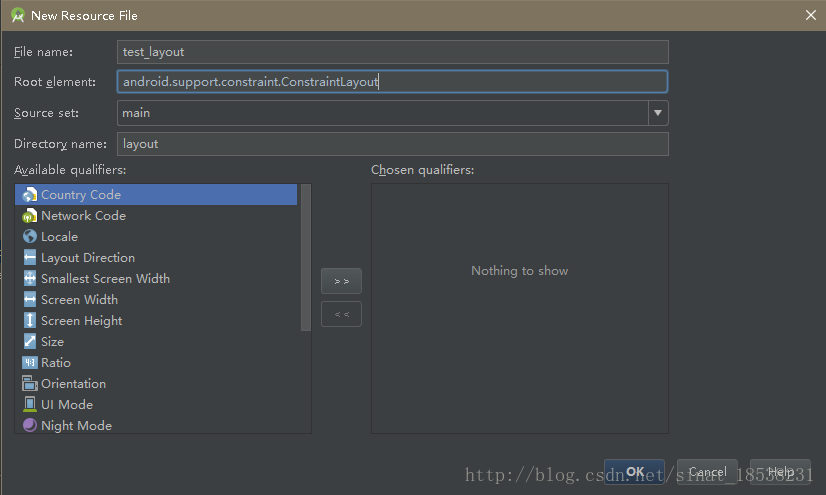Click the Layout Direction icon

[30, 258]
